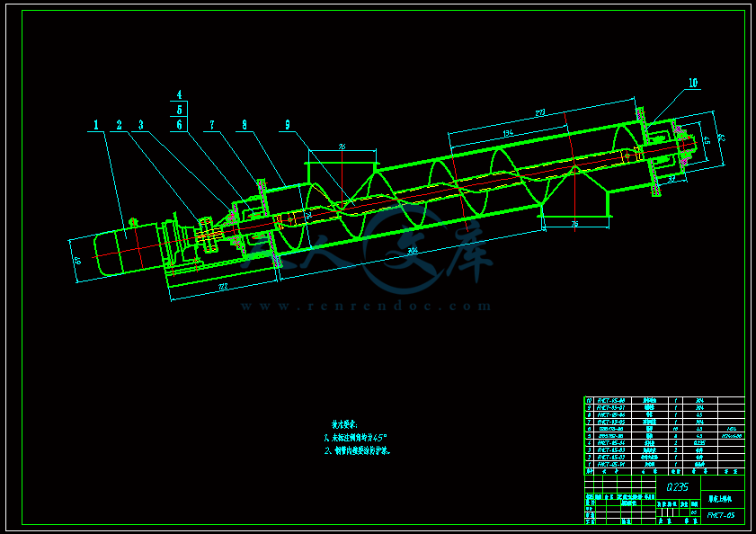This screenshot has width=756, height=534.
Task: Select the 134 dimension text
Action: click(x=508, y=133)
